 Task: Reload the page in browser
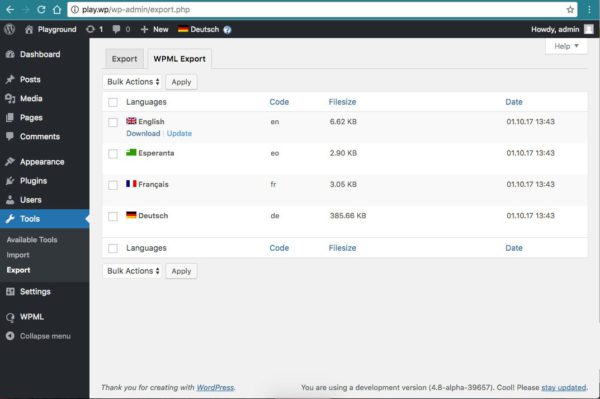click(41, 10)
